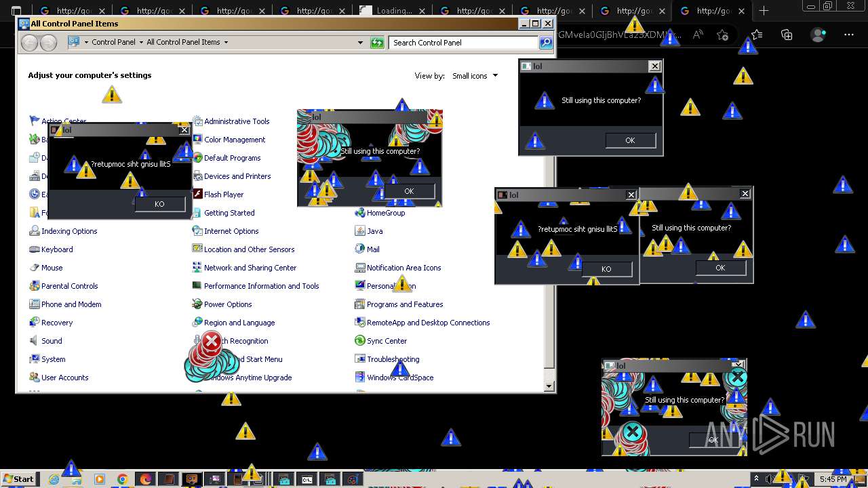Viewport: 868px width, 488px height.
Task: Switch to the Command Prompt taskbar button
Action: pyautogui.click(x=307, y=479)
